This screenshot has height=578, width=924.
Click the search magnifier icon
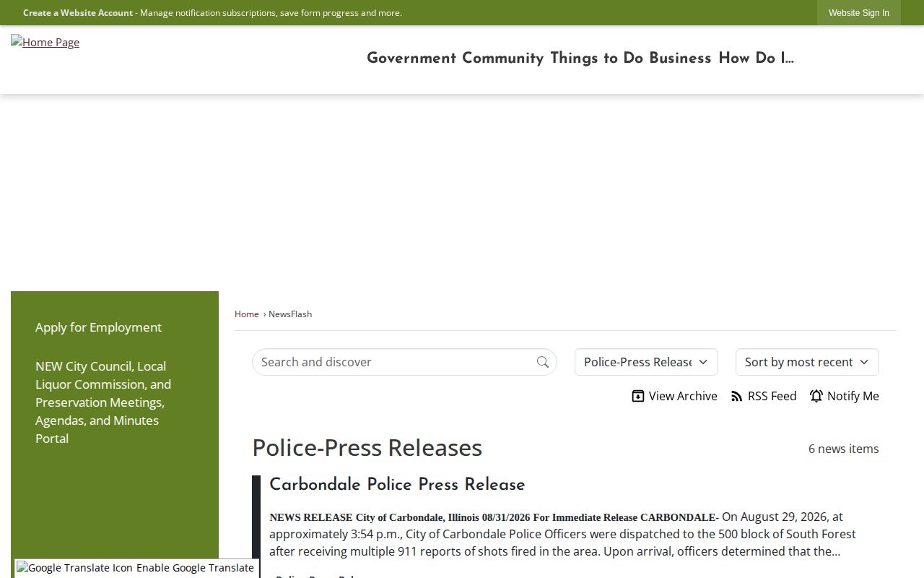tap(543, 362)
